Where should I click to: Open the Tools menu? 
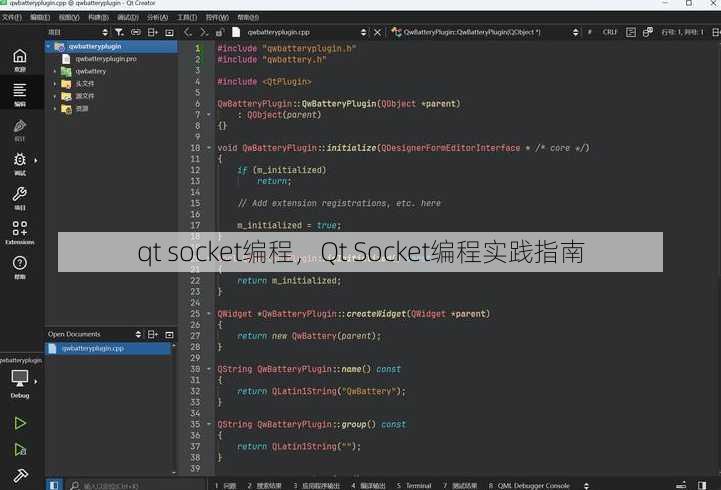(187, 17)
